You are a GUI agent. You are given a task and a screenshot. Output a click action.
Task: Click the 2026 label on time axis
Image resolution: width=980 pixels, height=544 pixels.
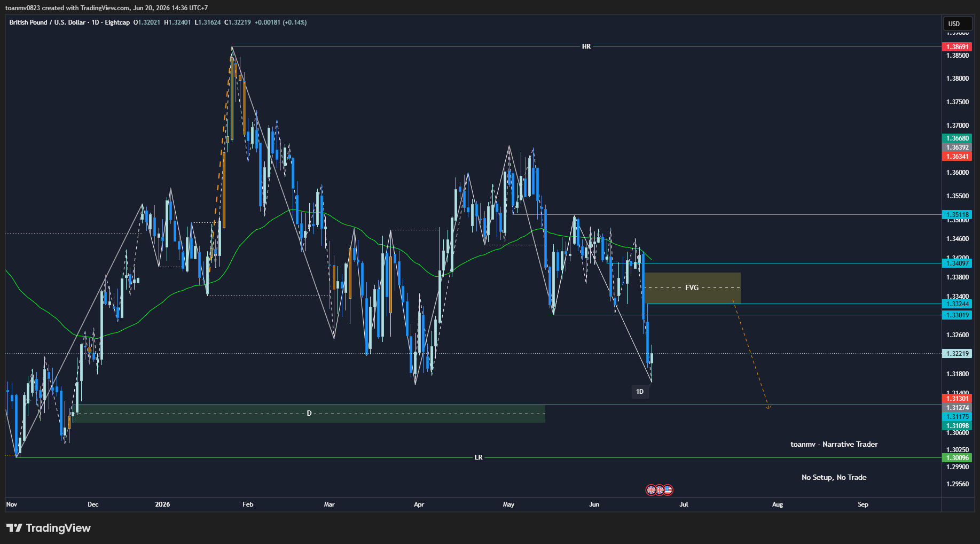tap(162, 504)
